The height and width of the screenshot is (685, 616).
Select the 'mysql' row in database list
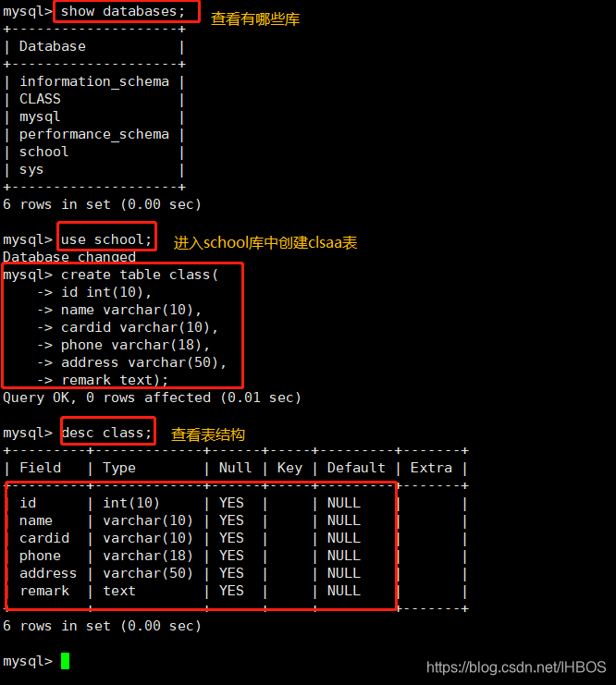tap(40, 117)
